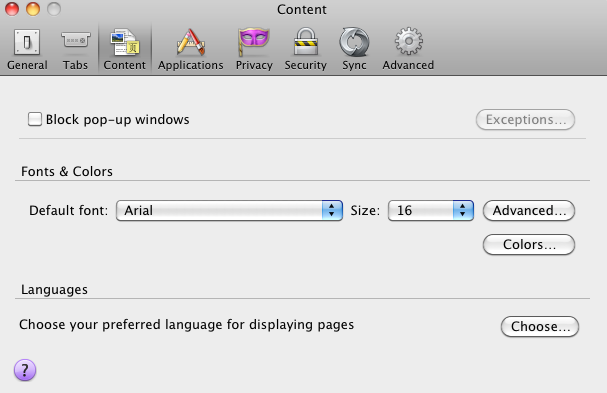Screen dimensions: 607x393
Task: Close the Content preferences window
Action: (x=12, y=9)
